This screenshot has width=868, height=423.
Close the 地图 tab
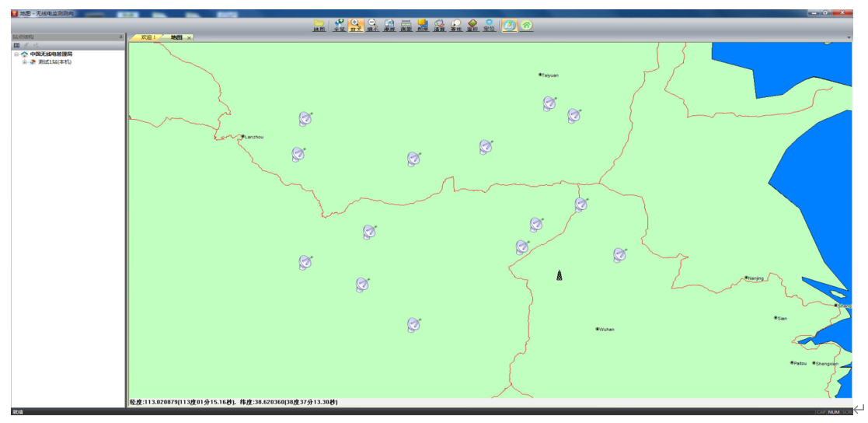189,37
